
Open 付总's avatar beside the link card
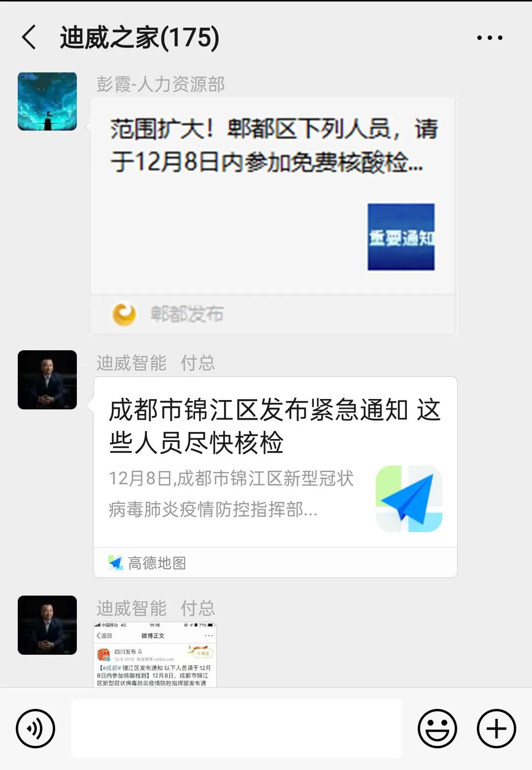tap(47, 380)
